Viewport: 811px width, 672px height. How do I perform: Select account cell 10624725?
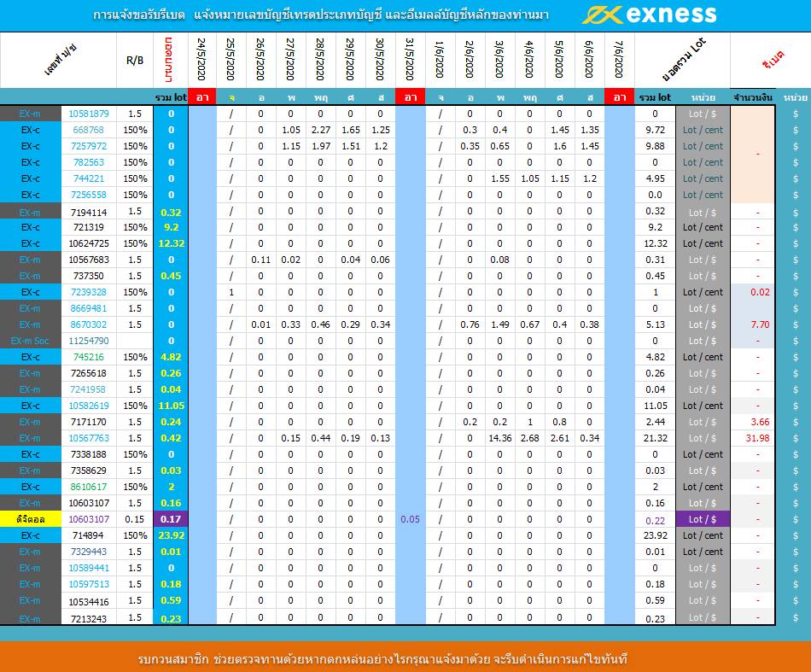tap(89, 243)
